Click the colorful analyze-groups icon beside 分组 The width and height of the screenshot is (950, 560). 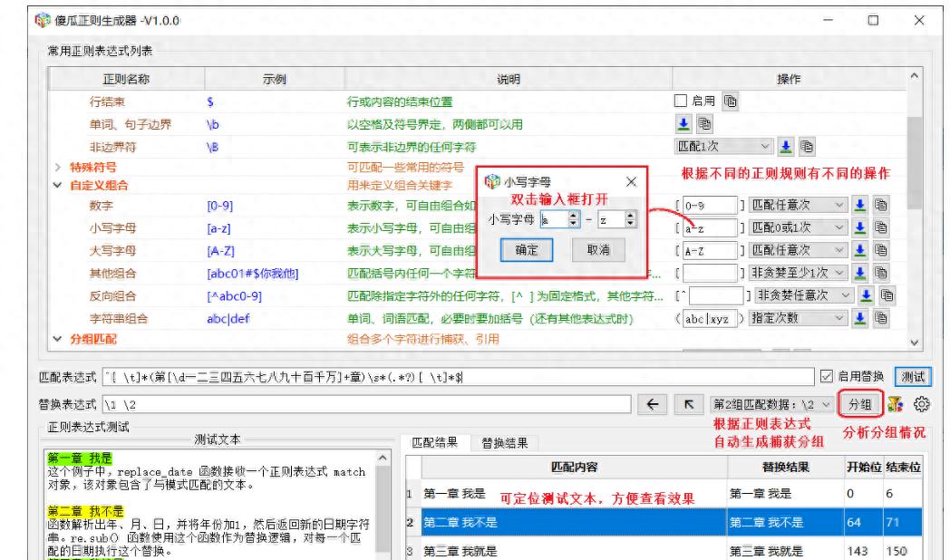click(x=896, y=405)
